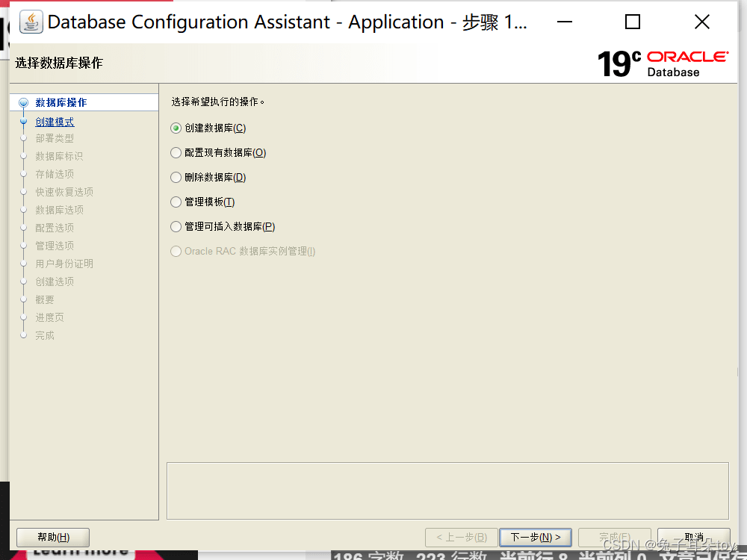Click the 下一步(N) next button
The height and width of the screenshot is (560, 747).
[x=536, y=537]
